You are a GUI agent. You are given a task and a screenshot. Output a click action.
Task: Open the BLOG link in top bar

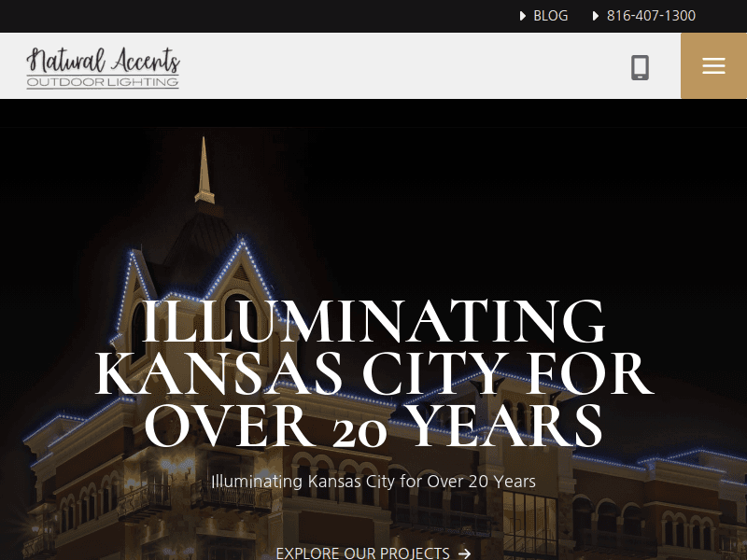pos(550,16)
